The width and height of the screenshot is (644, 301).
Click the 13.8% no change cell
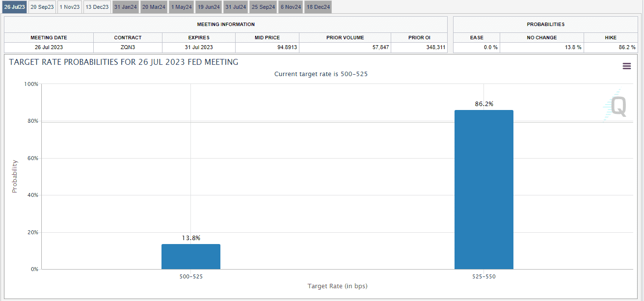pos(541,48)
